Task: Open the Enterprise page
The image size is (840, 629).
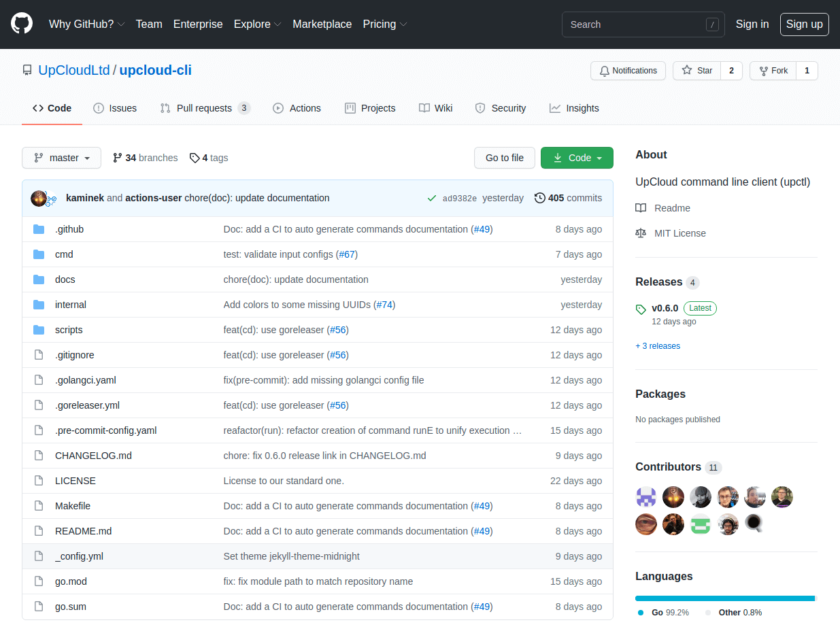Action: coord(198,24)
